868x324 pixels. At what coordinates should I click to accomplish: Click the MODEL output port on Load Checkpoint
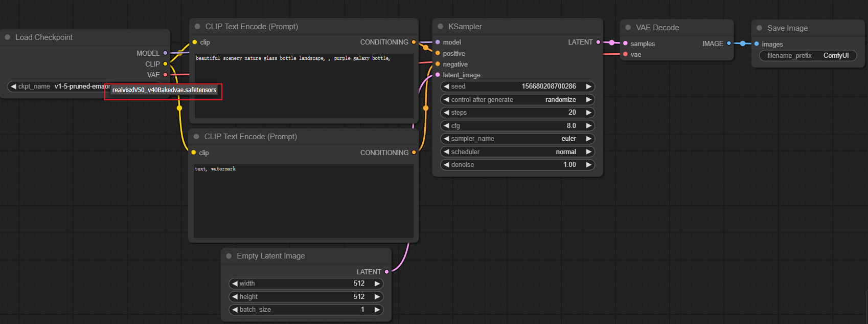[x=165, y=53]
